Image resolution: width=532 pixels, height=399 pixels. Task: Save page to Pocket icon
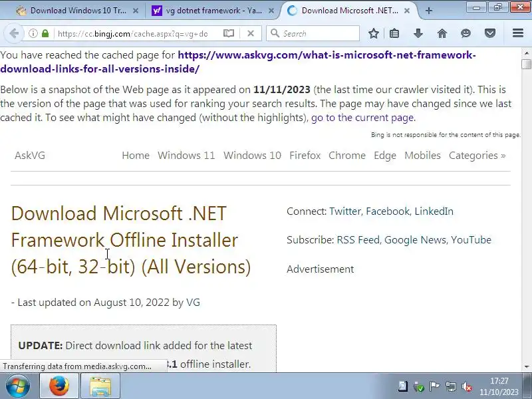[x=490, y=33]
